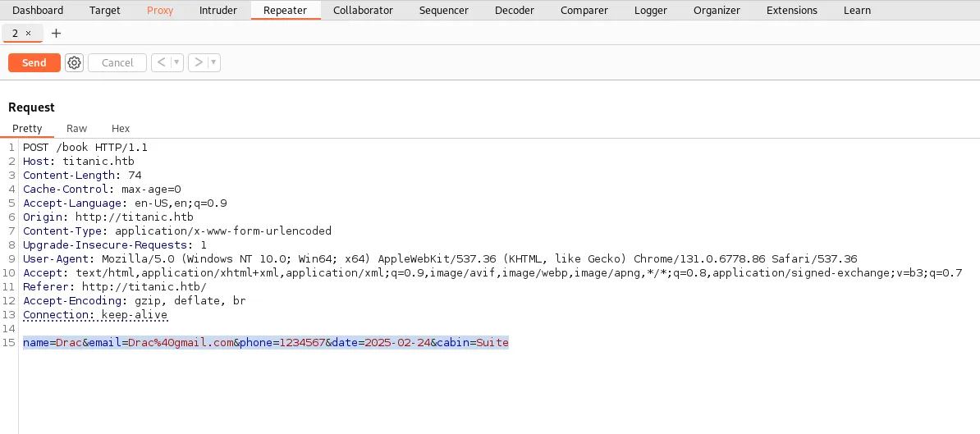The height and width of the screenshot is (434, 980).
Task: Switch request view to Hex
Action: pyautogui.click(x=121, y=128)
